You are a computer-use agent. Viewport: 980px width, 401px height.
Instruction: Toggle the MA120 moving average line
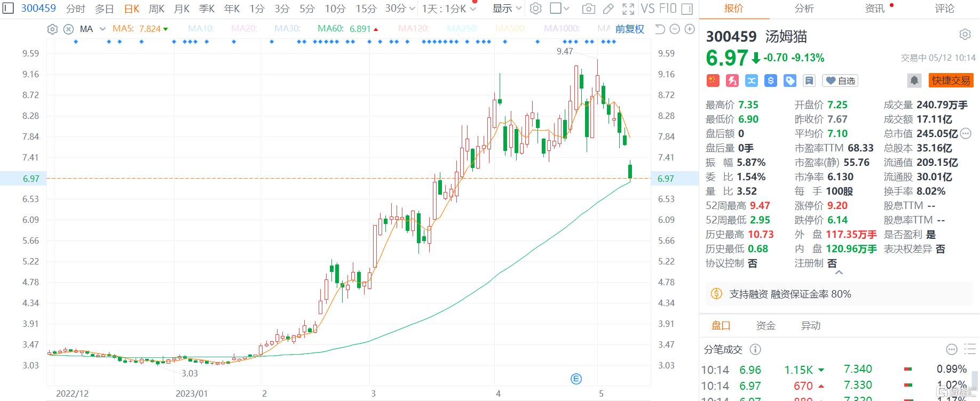[414, 29]
